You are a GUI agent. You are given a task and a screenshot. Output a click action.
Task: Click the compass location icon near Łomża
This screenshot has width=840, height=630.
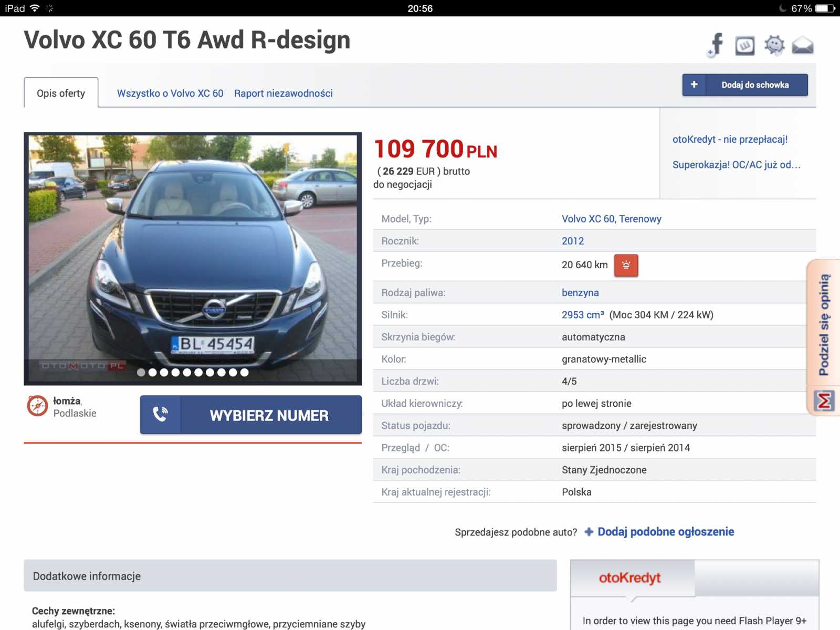pyautogui.click(x=37, y=406)
